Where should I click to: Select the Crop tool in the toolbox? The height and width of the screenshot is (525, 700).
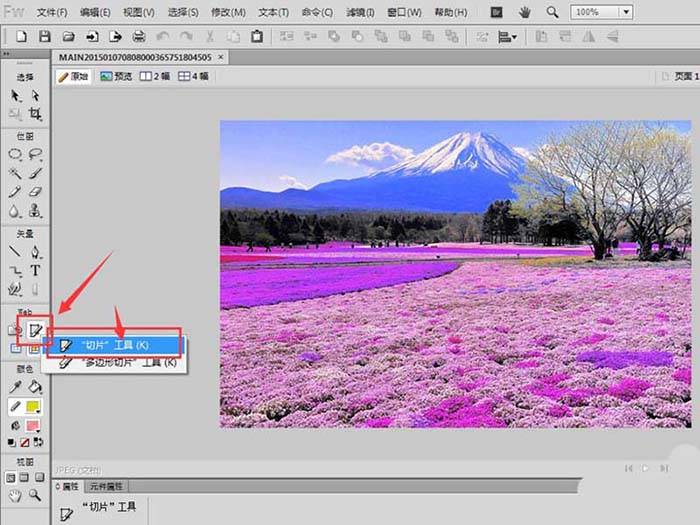click(x=35, y=114)
